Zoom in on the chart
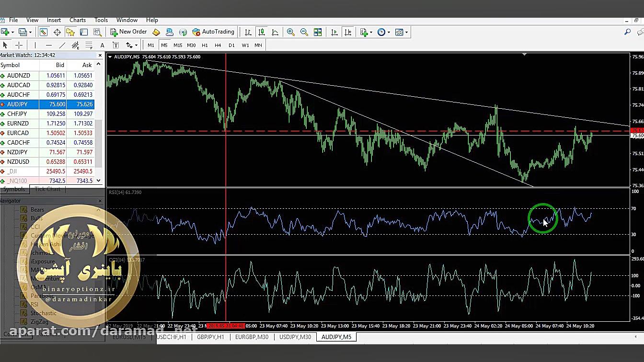Screen dimensions: 644x362 point(290,32)
